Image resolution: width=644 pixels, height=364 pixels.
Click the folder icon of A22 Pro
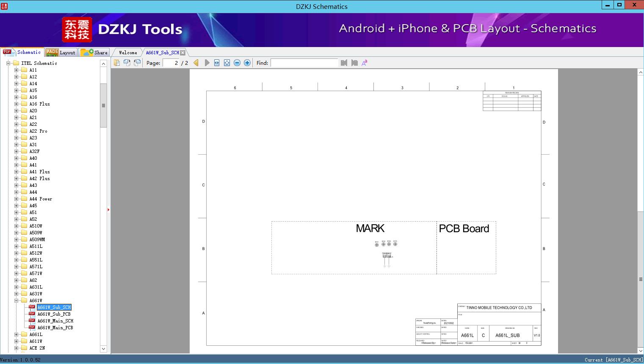click(24, 131)
